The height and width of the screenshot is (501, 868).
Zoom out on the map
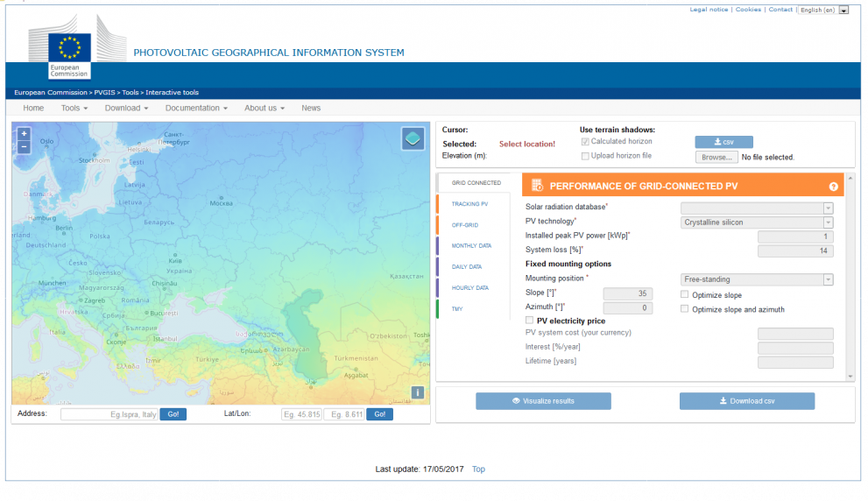pyautogui.click(x=24, y=147)
